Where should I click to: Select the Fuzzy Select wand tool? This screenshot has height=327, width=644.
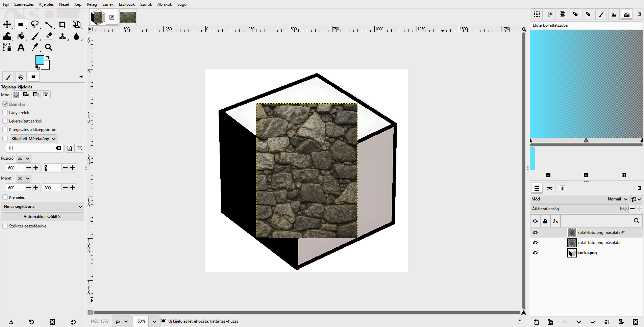49,25
